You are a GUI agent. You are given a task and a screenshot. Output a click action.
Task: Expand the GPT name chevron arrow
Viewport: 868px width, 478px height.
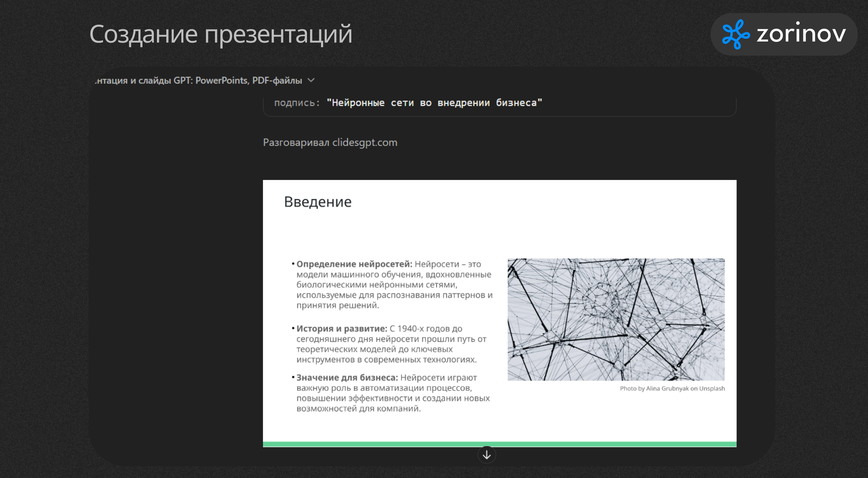(311, 80)
